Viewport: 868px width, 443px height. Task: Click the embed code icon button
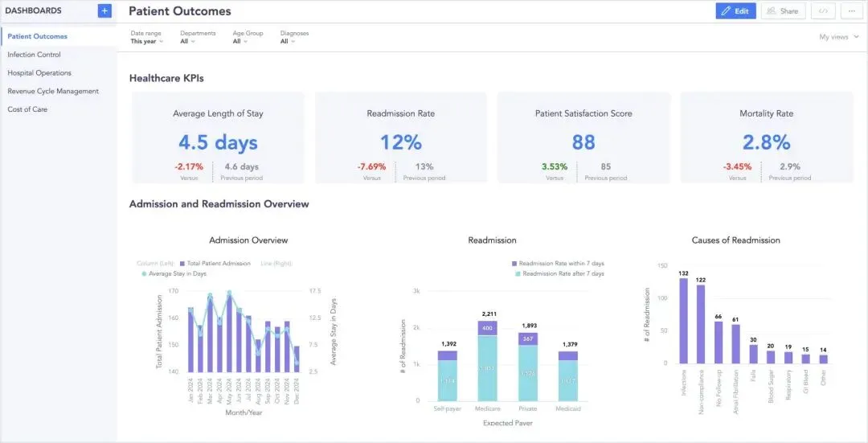click(x=823, y=11)
